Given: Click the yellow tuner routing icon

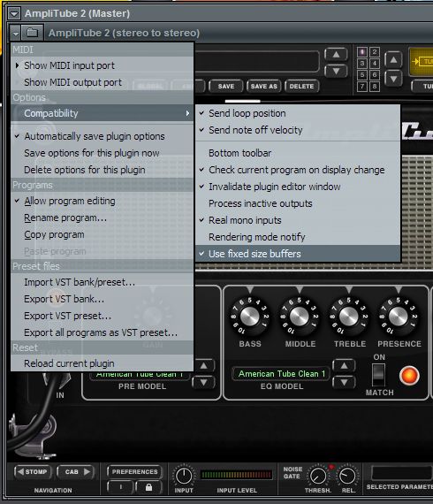Looking at the screenshot, I should (422, 61).
